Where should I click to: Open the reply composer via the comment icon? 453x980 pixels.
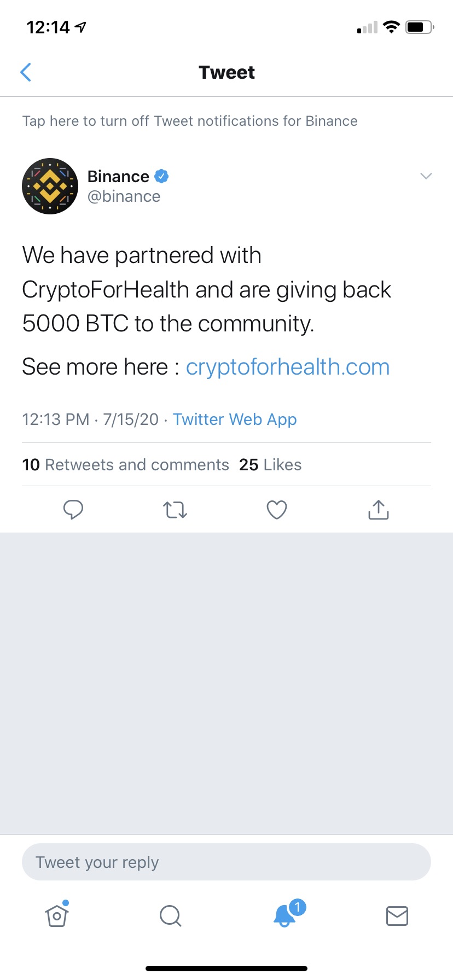[x=73, y=509]
